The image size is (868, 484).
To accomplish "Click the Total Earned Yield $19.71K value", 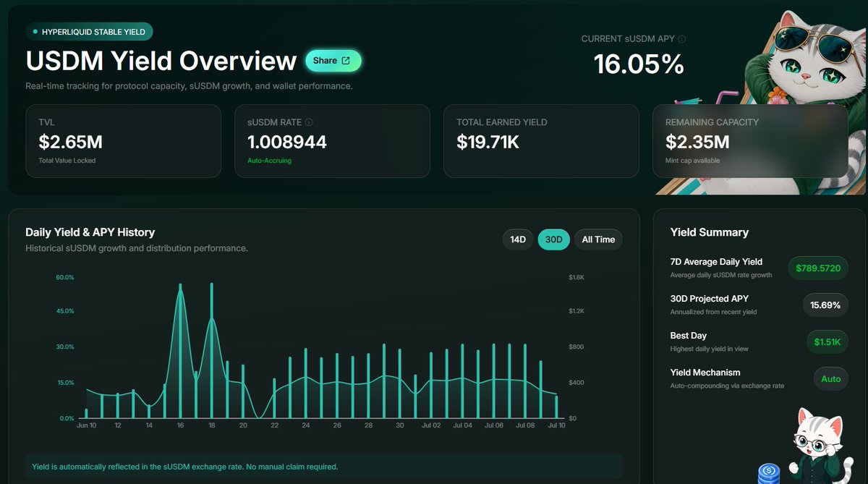I will click(488, 142).
